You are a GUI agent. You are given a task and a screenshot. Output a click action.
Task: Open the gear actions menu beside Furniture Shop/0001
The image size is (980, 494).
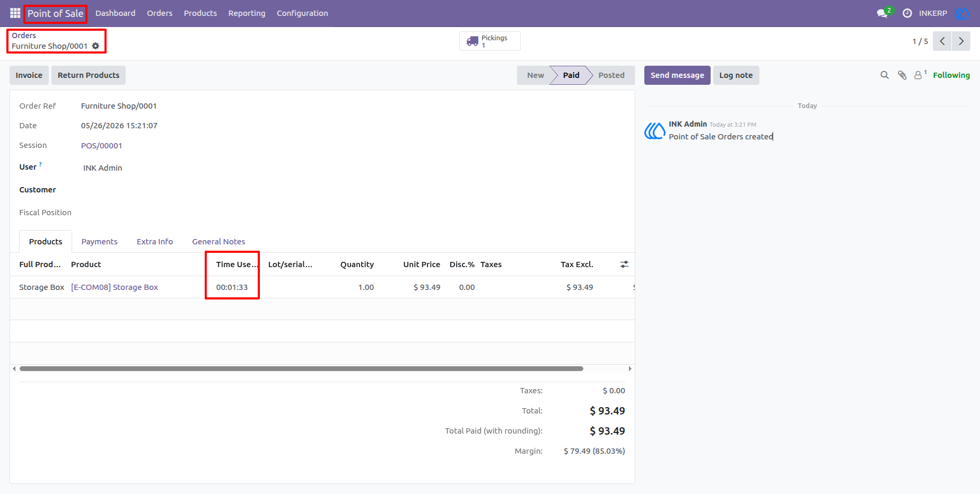click(95, 46)
